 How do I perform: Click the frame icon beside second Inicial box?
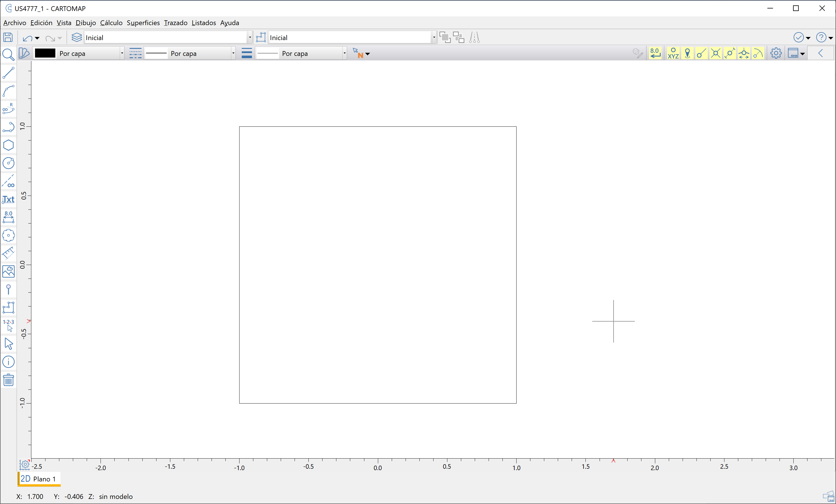click(261, 37)
